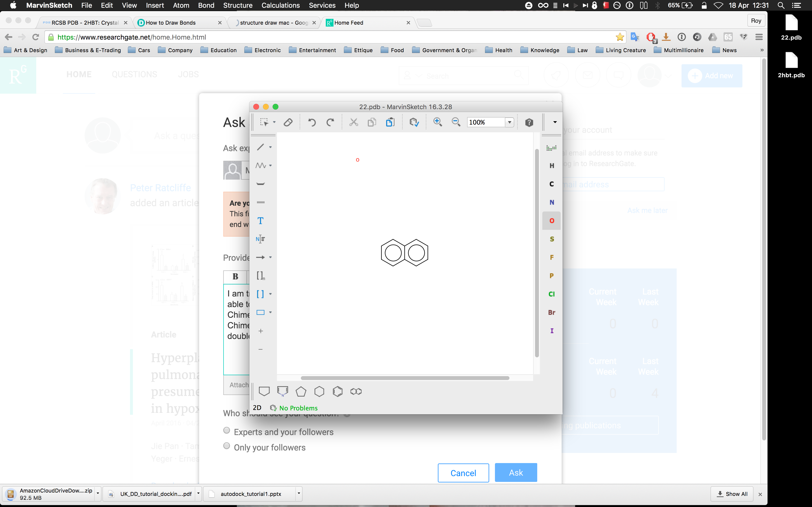Select the Text tool T icon
The image size is (812, 507).
pyautogui.click(x=260, y=221)
